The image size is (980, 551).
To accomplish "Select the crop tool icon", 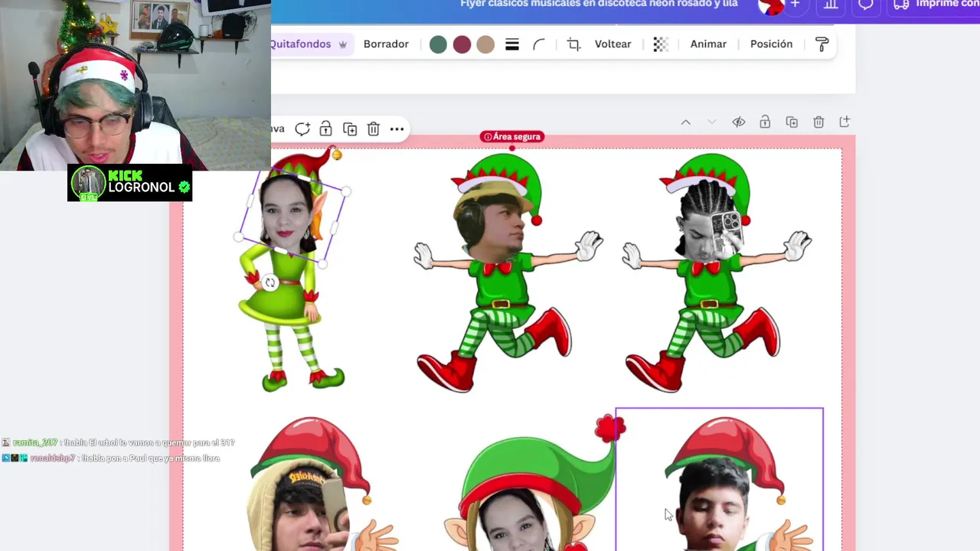I will (x=573, y=44).
